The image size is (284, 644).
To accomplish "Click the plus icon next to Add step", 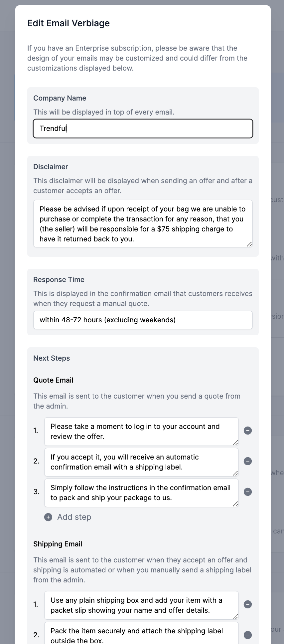I will pyautogui.click(x=48, y=517).
